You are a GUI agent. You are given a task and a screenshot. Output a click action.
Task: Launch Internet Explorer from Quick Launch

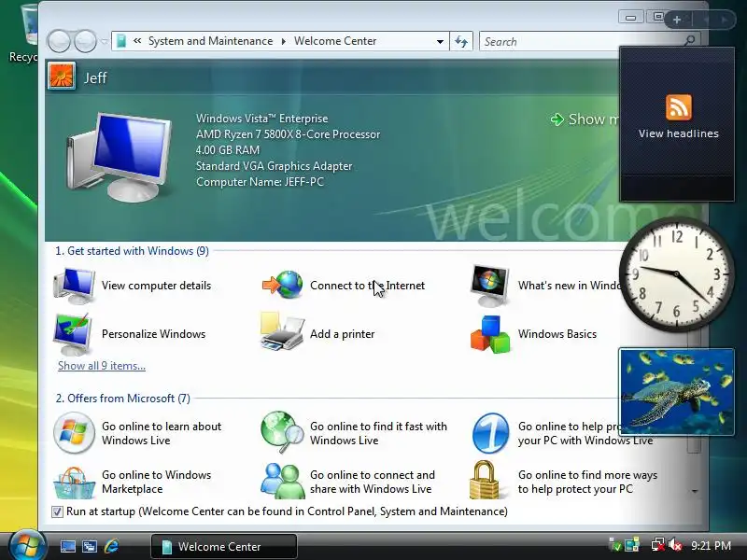[111, 546]
